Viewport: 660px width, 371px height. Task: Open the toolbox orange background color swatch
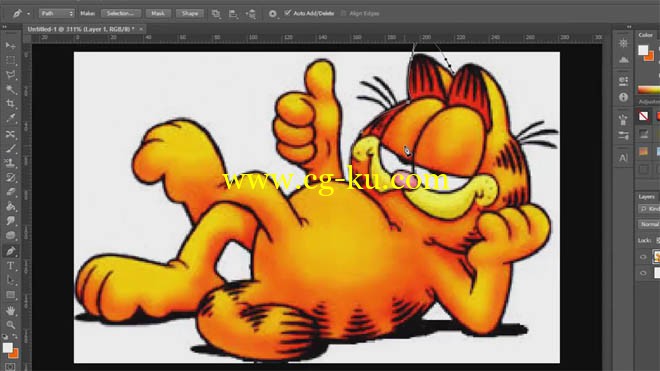pos(15,354)
